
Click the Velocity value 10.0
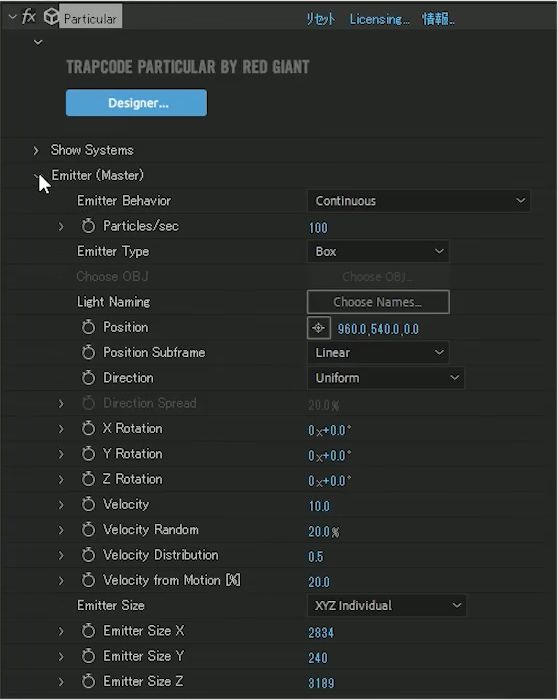319,506
